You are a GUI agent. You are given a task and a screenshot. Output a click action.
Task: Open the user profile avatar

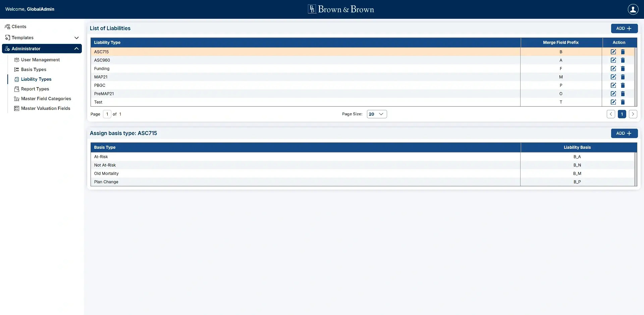[633, 9]
